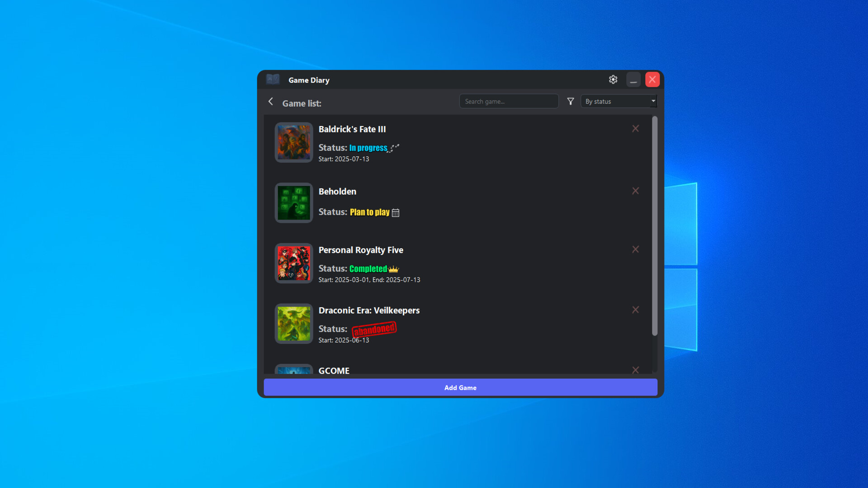Click the sparkle icon beside In progress

click(x=393, y=148)
